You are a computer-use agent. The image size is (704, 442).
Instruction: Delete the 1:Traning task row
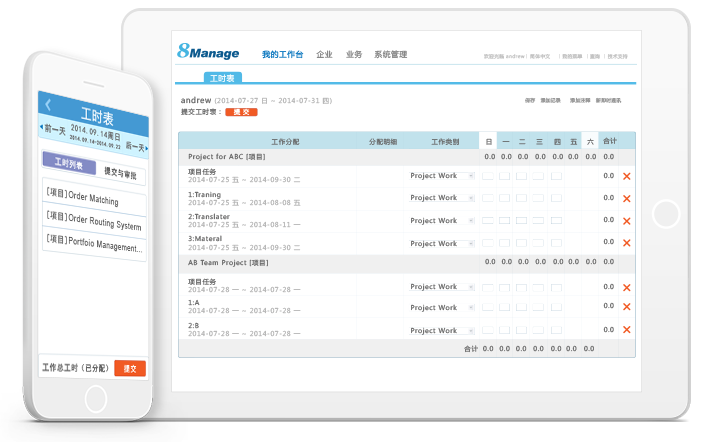click(627, 199)
